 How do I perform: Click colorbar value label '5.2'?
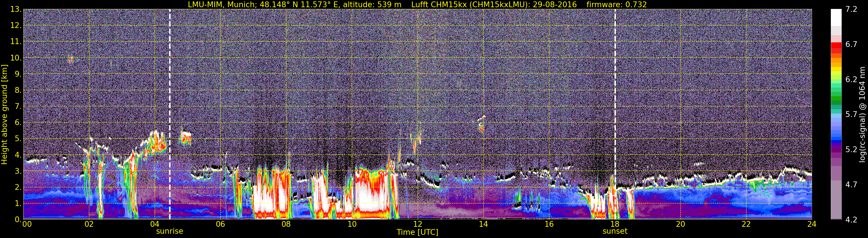[851, 149]
